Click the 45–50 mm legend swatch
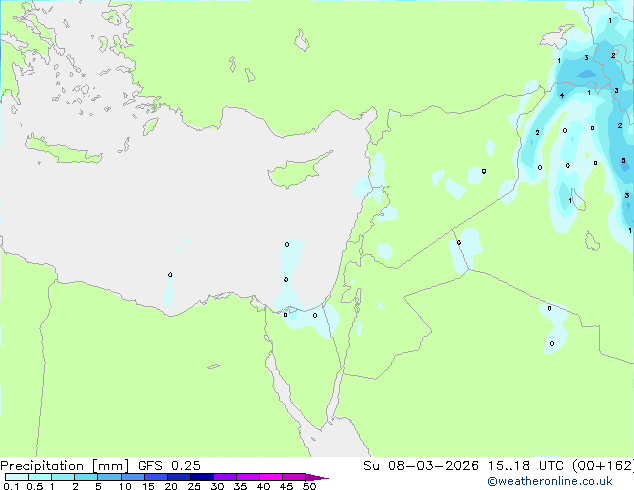Screen dimensions: 634x490 294,477
